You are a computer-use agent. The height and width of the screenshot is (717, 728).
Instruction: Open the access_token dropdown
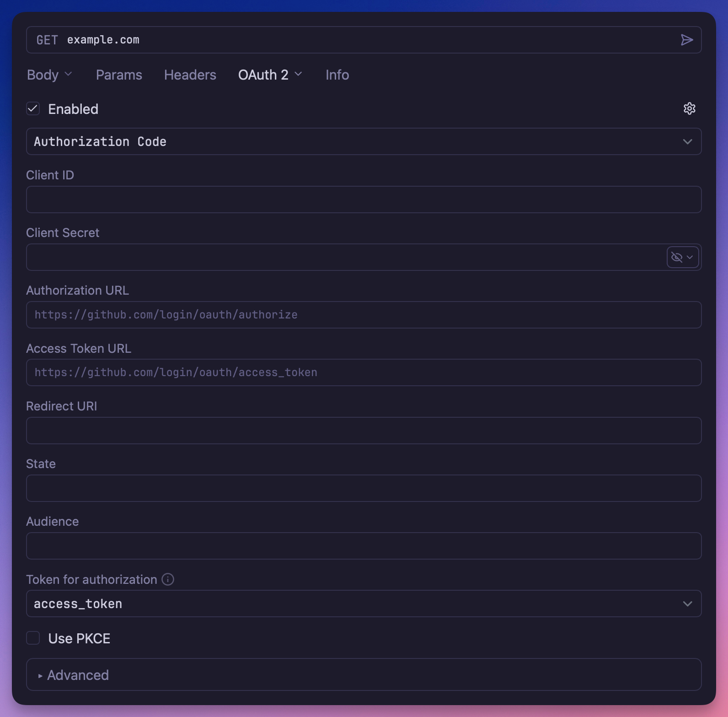pos(364,604)
